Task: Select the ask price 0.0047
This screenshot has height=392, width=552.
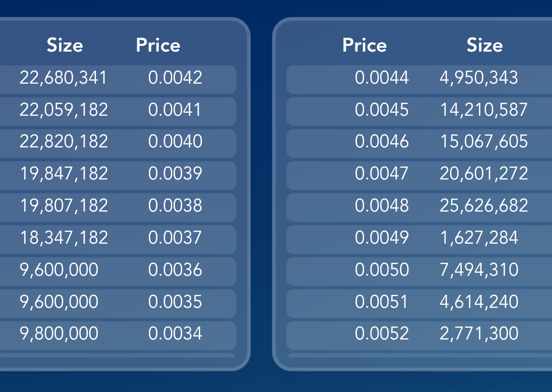Action: pos(382,173)
